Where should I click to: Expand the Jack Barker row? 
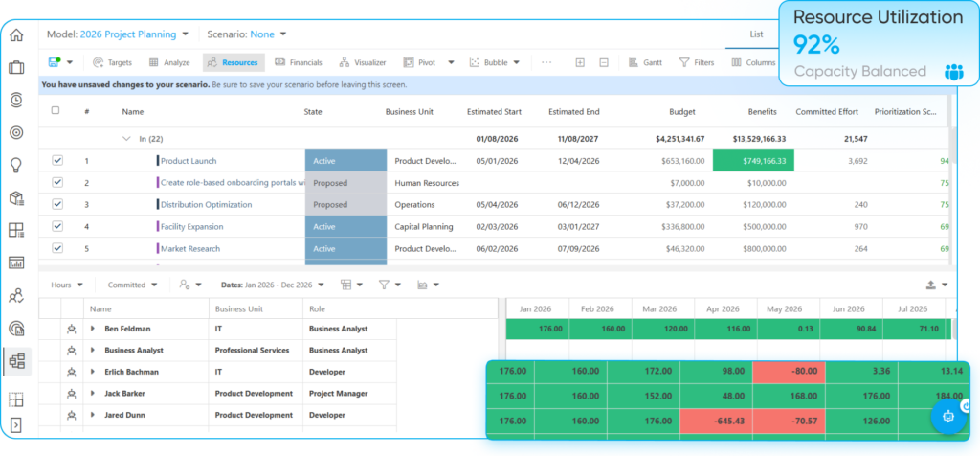(x=93, y=394)
